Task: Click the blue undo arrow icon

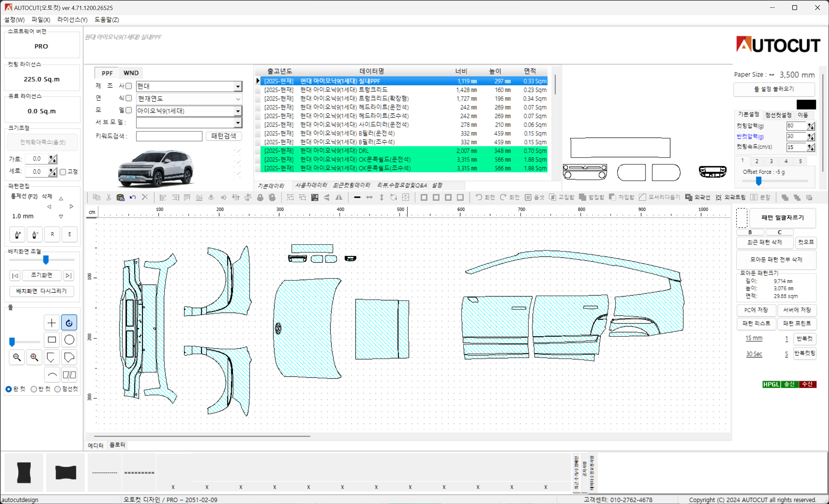Action: point(133,197)
